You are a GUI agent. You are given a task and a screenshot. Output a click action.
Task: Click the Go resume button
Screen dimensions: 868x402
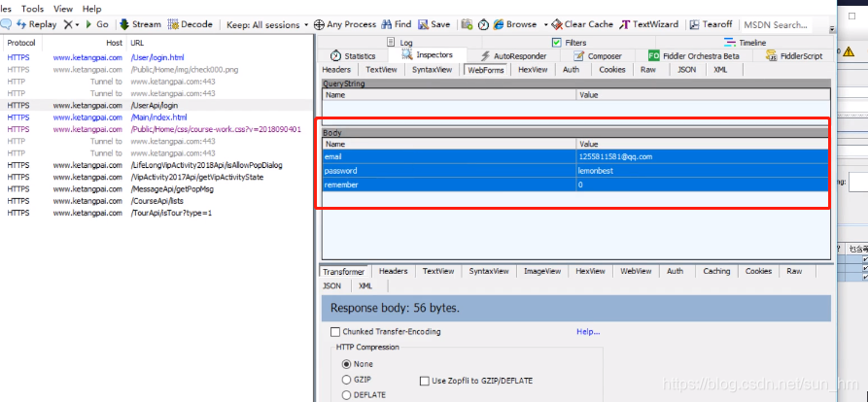pos(96,24)
